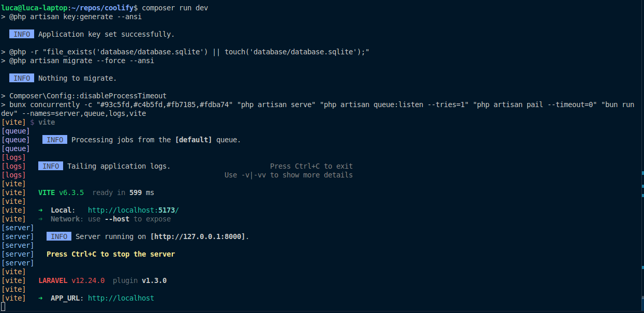This screenshot has height=313, width=644.
Task: Click the '[default]' queue name text
Action: pyautogui.click(x=193, y=140)
